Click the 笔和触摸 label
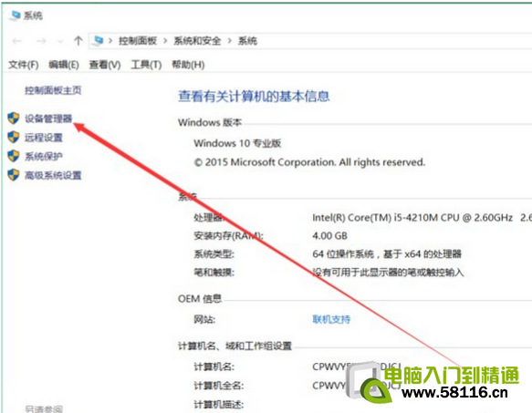532x413 pixels. click(x=214, y=273)
